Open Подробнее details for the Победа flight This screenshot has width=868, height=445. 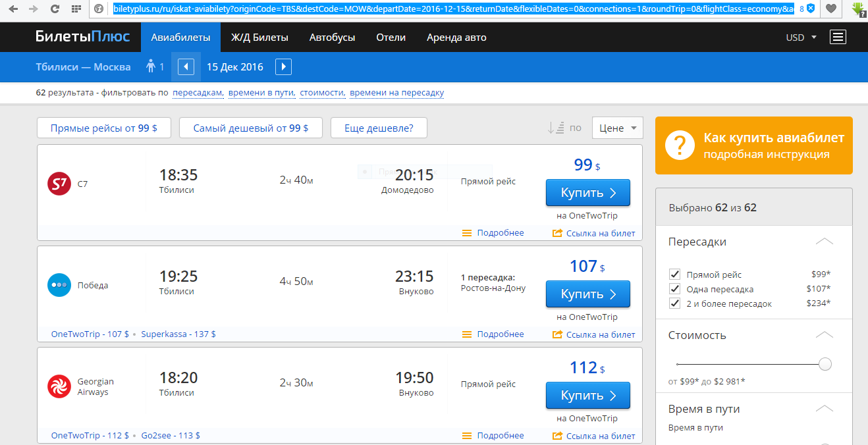tap(493, 334)
